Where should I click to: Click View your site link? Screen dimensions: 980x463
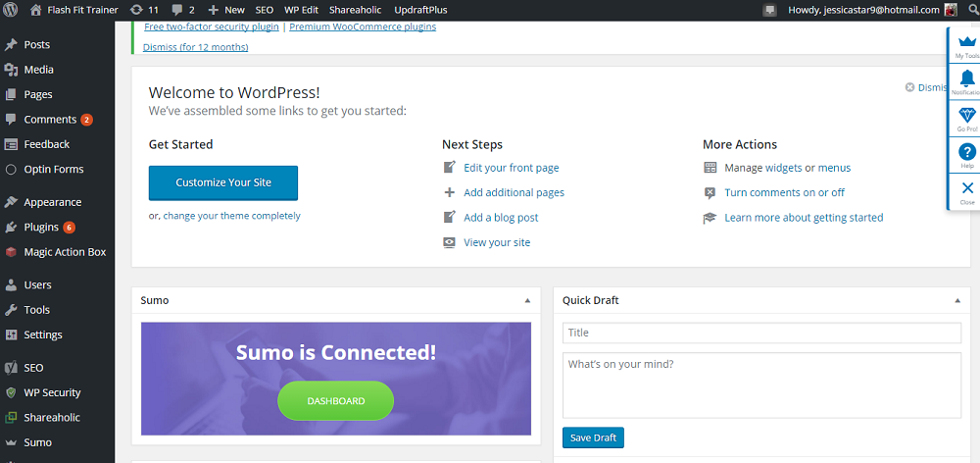[497, 242]
